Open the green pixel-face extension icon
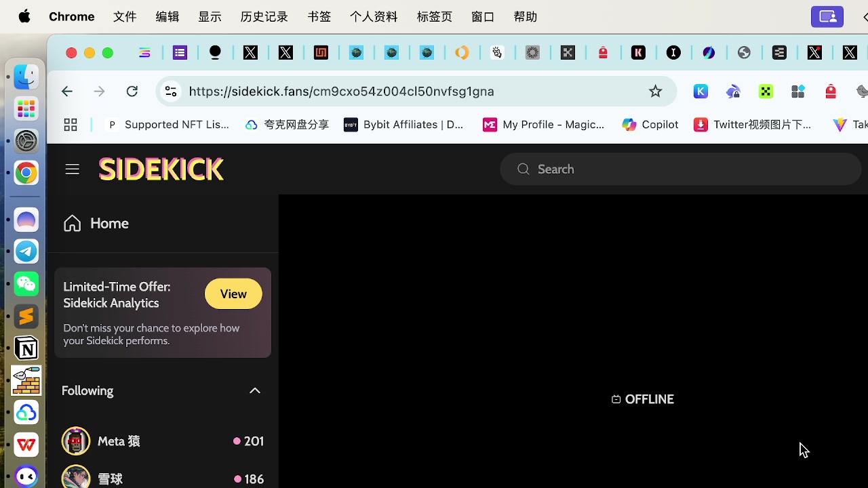Image resolution: width=868 pixels, height=488 pixels. 766,91
